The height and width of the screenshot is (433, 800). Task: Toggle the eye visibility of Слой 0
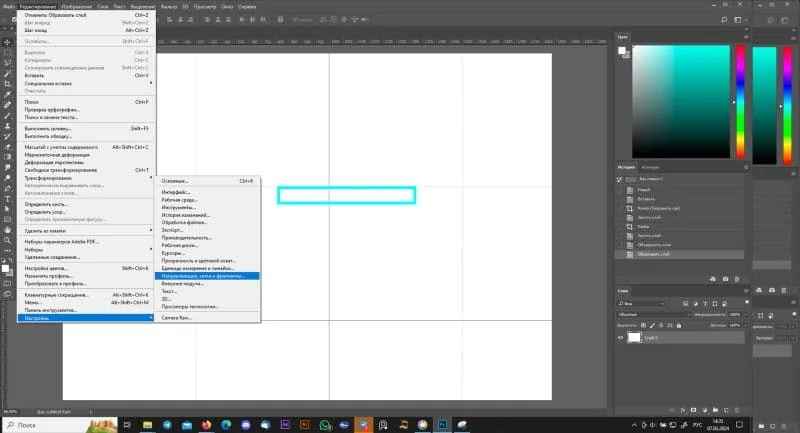(621, 338)
